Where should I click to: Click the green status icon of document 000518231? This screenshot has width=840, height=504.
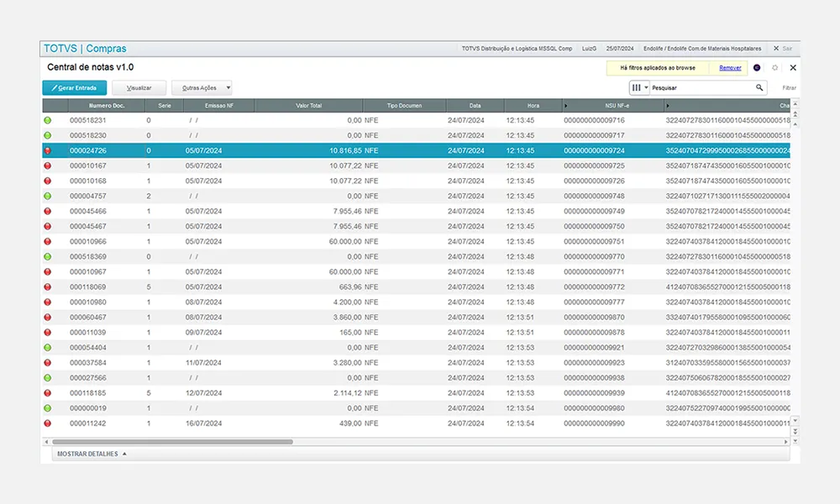click(48, 120)
